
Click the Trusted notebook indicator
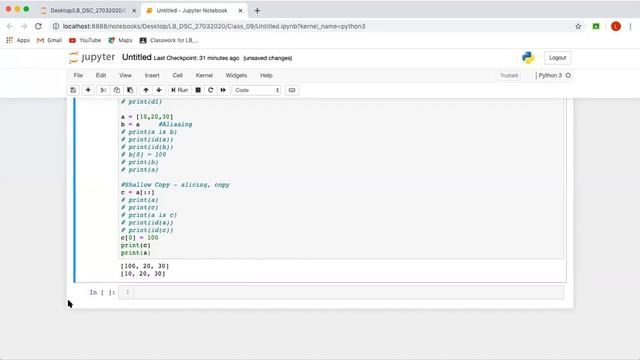pyautogui.click(x=509, y=76)
